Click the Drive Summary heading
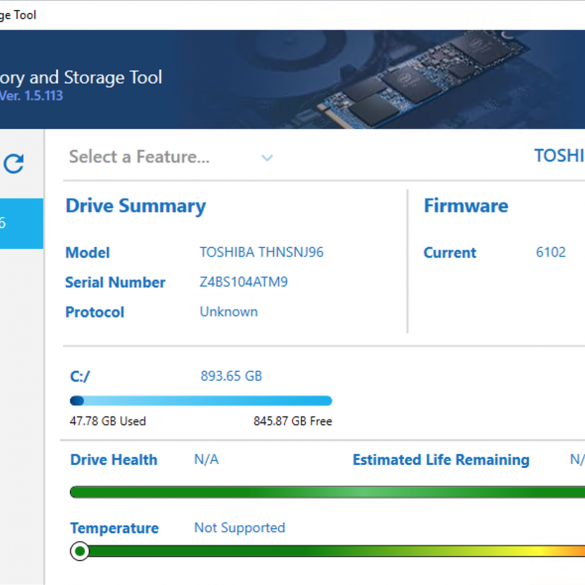This screenshot has width=585, height=585. tap(136, 206)
